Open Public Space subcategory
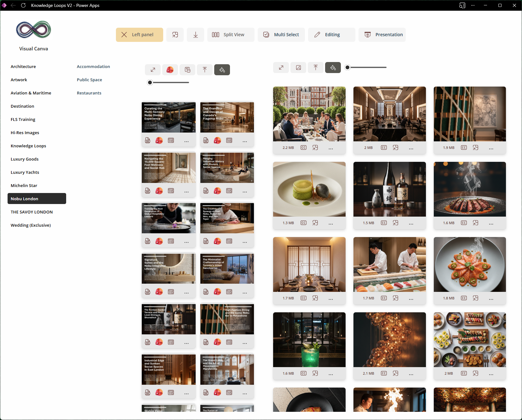This screenshot has height=420, width=522. pos(89,80)
